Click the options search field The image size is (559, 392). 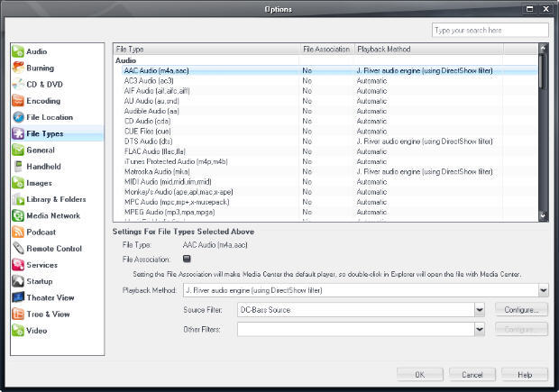pyautogui.click(x=490, y=30)
